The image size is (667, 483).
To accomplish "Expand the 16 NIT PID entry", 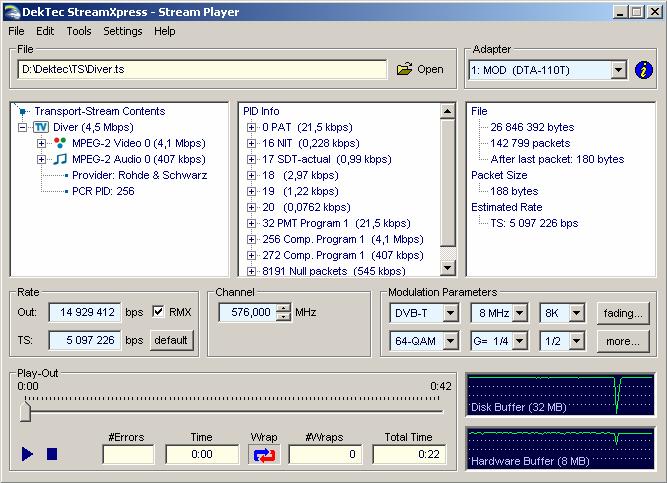I will 251,143.
